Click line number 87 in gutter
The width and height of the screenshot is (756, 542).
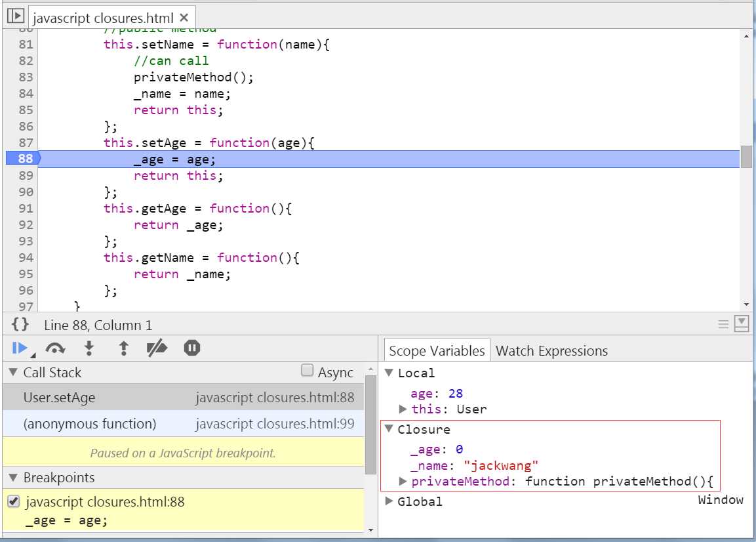(x=26, y=142)
